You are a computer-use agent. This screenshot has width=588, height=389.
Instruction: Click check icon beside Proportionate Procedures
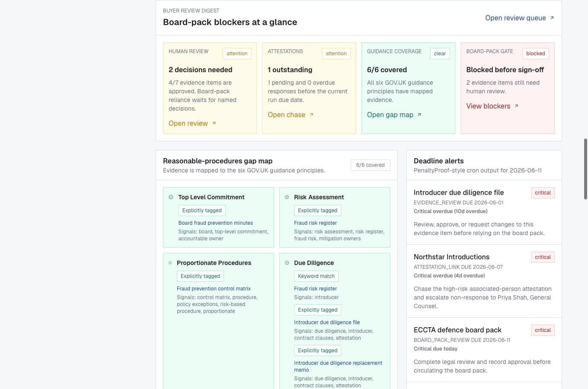click(170, 263)
